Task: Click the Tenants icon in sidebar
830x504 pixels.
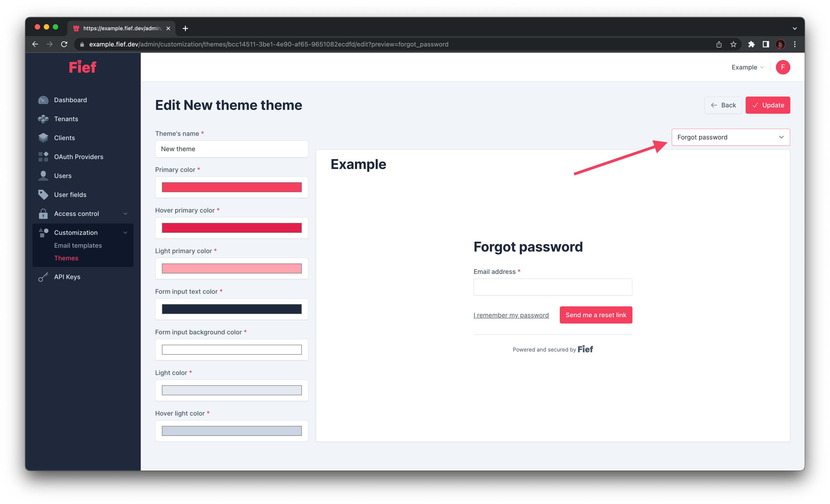Action: [44, 119]
